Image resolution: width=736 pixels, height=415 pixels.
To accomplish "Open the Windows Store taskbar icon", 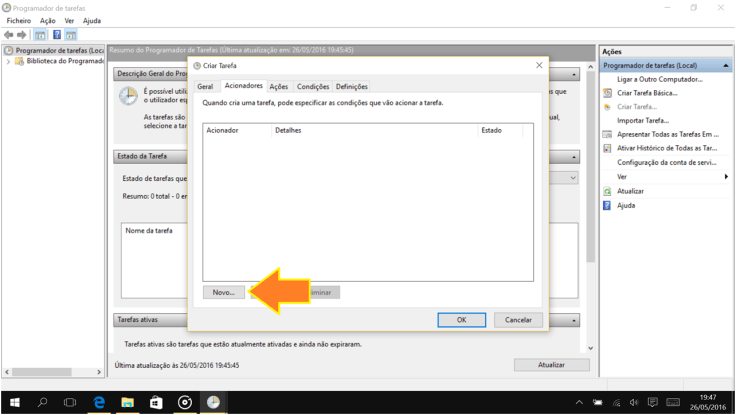I will [156, 402].
